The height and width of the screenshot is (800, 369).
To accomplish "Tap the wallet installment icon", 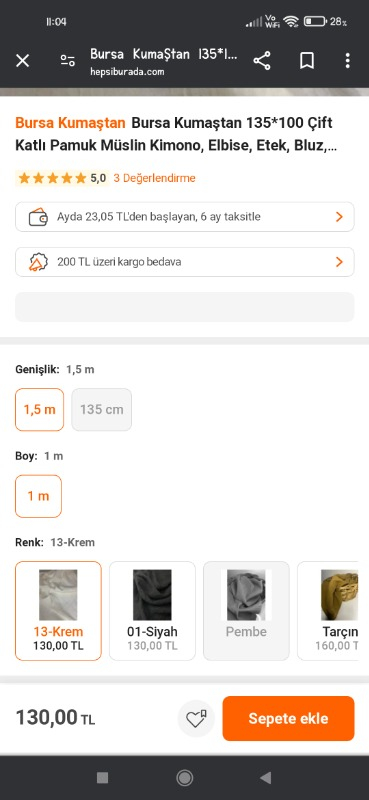I will click(38, 217).
